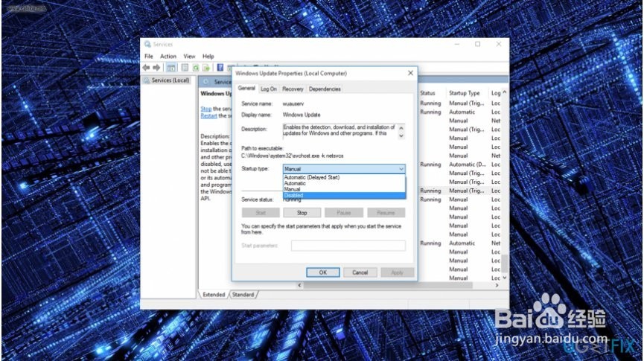Click the 'Windows Update' display name text
The height and width of the screenshot is (361, 644).
(x=301, y=115)
